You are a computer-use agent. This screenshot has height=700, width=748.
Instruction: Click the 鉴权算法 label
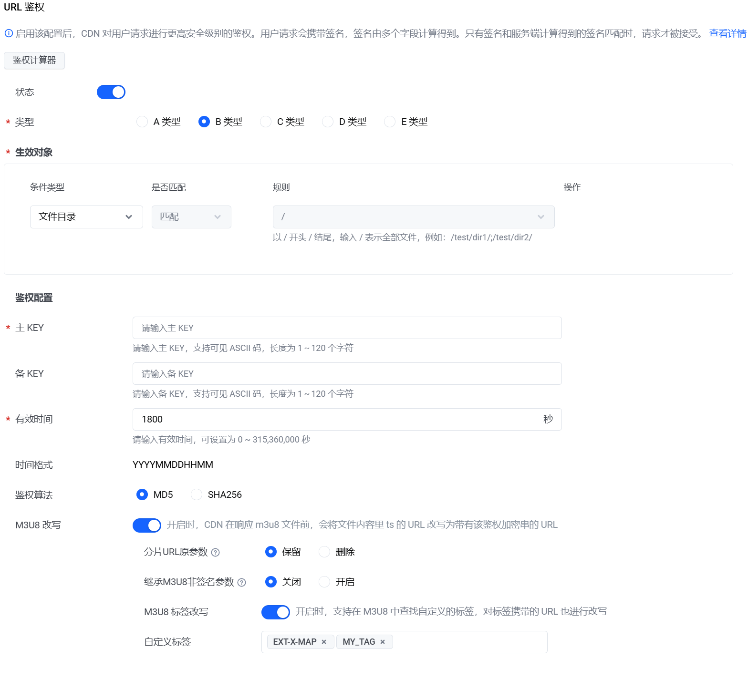[34, 495]
